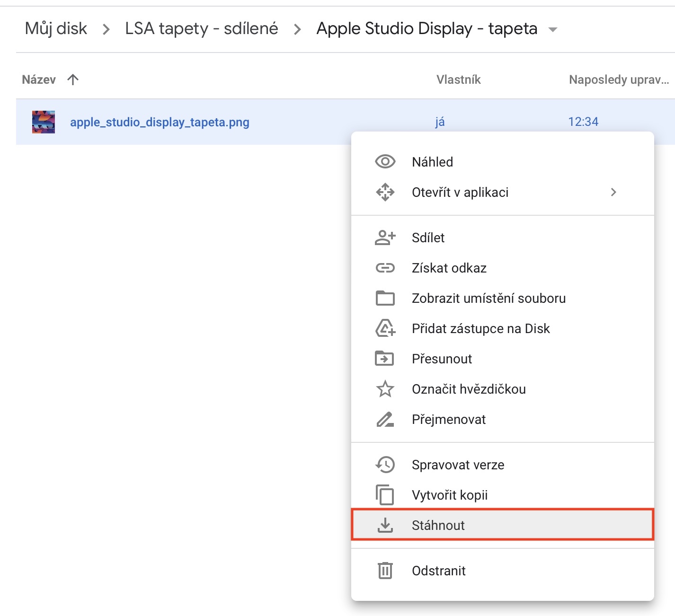Go to Můj disk in the breadcrumb
This screenshot has width=675, height=616.
pos(56,28)
